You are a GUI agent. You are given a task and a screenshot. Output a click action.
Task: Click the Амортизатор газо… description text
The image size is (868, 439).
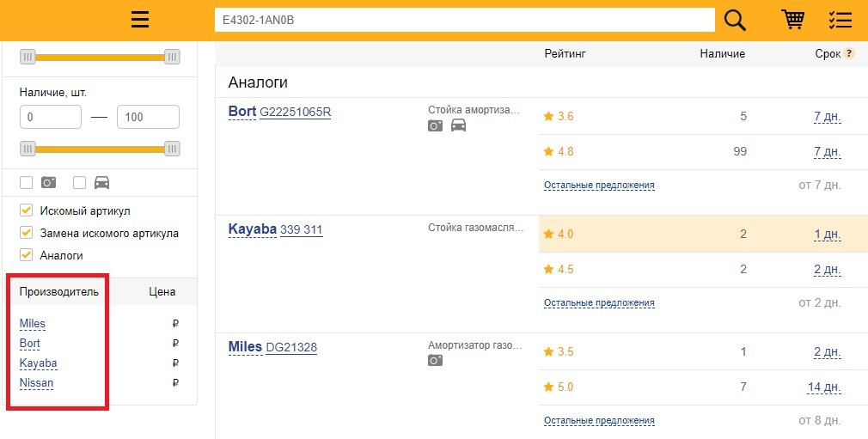coord(475,345)
